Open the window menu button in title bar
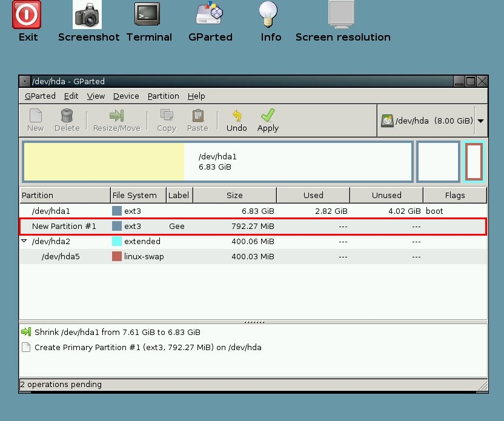Viewport: 504px width, 421px height. (x=25, y=81)
